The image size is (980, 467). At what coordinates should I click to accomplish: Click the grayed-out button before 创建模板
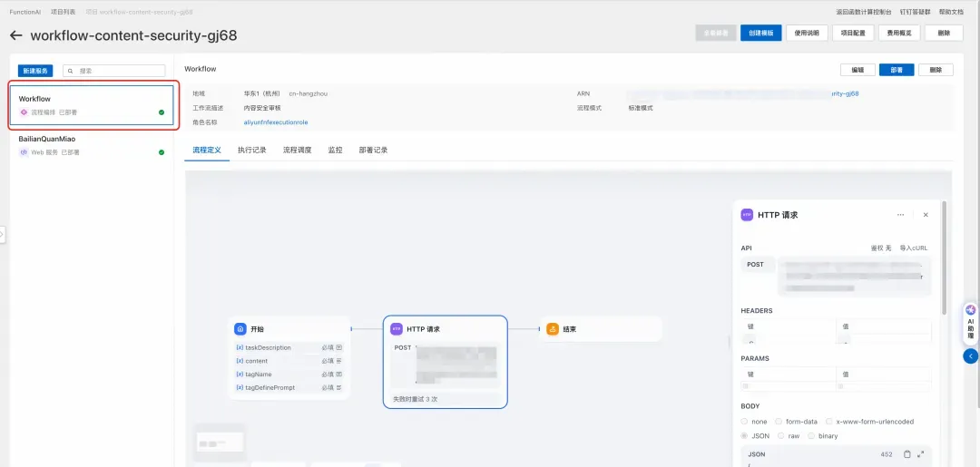pyautogui.click(x=716, y=33)
